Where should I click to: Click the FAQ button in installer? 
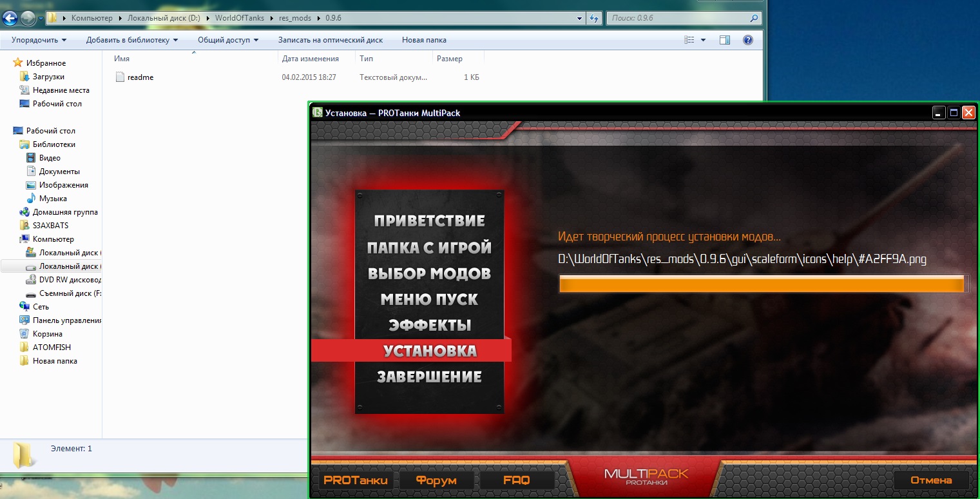[517, 480]
